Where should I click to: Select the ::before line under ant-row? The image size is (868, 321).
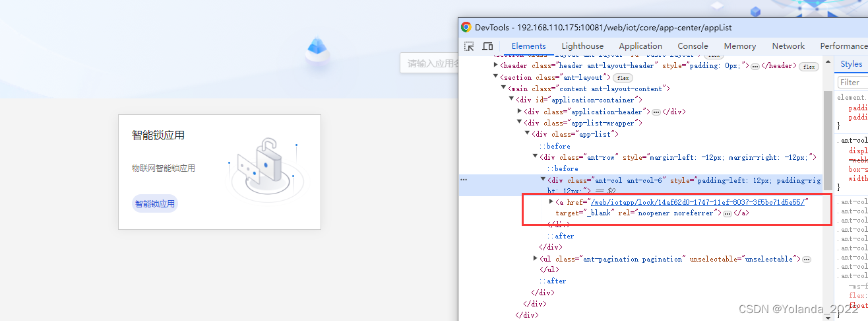563,168
